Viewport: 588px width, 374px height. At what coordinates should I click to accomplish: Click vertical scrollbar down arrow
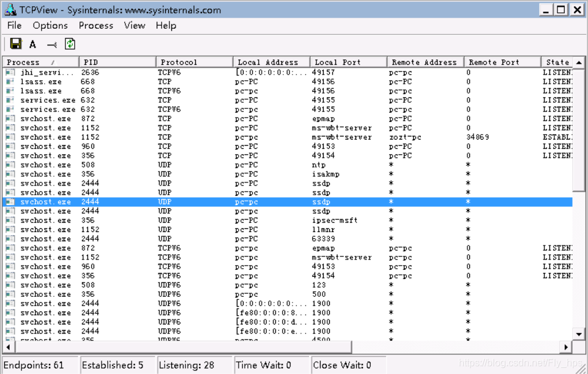tap(579, 334)
